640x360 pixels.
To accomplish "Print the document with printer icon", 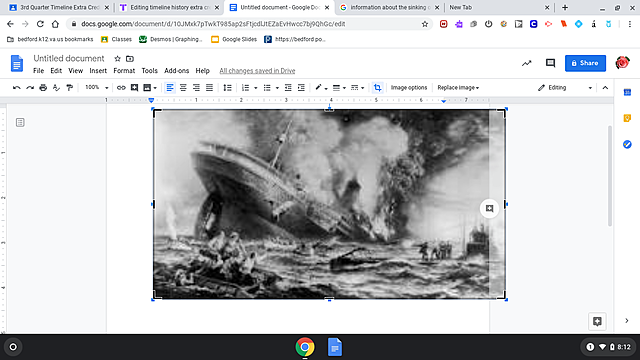I will pyautogui.click(x=43, y=87).
